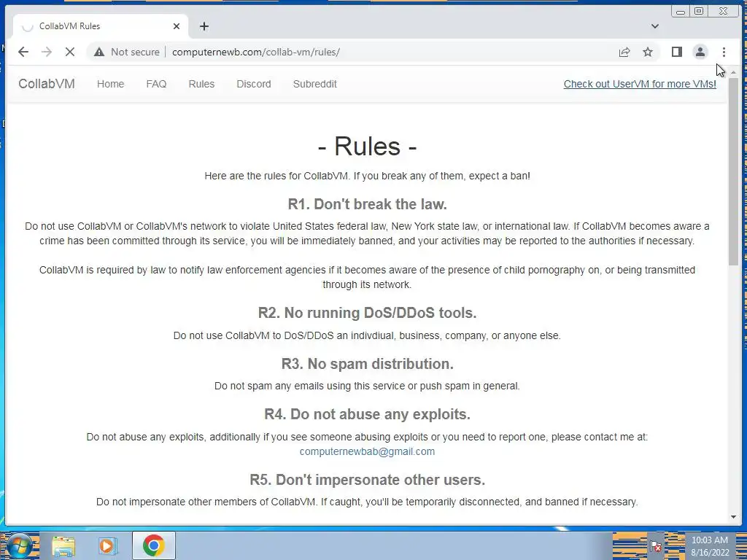The width and height of the screenshot is (747, 560).
Task: Restore down the Chrome window
Action: coord(698,11)
